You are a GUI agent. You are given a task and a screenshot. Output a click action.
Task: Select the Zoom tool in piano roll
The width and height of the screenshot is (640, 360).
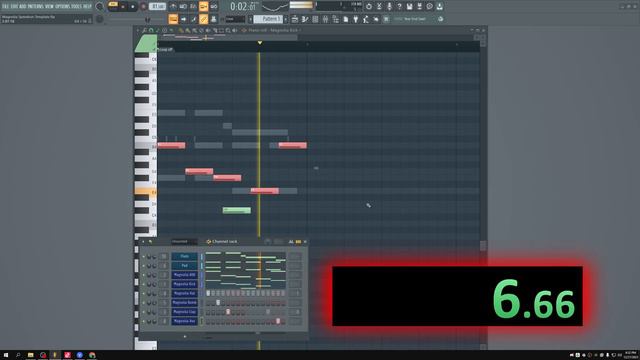228,30
